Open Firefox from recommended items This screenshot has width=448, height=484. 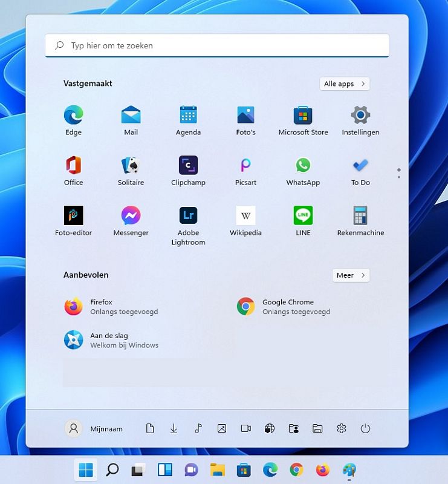[111, 307]
